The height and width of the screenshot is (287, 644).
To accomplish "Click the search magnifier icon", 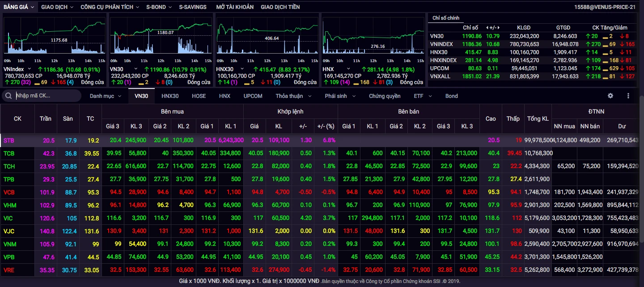I will click(8, 96).
